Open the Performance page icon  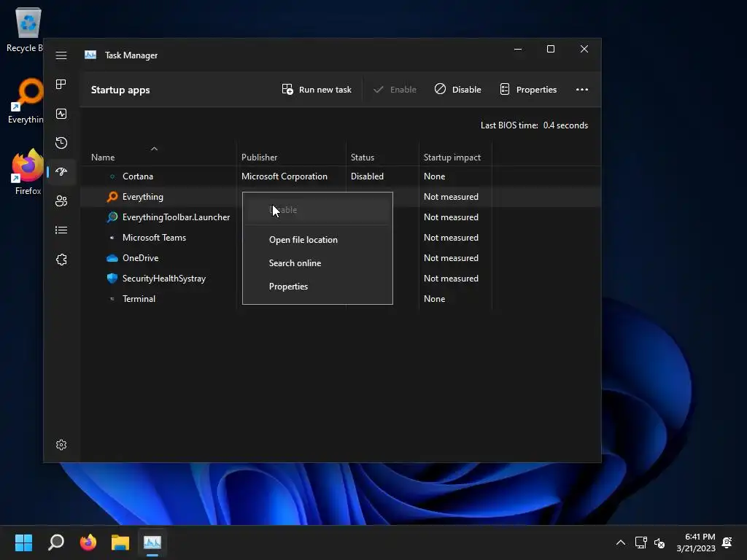pyautogui.click(x=61, y=114)
